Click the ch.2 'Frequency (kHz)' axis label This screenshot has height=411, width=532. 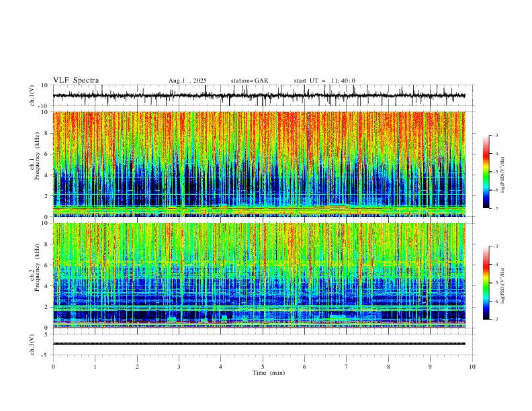37,267
